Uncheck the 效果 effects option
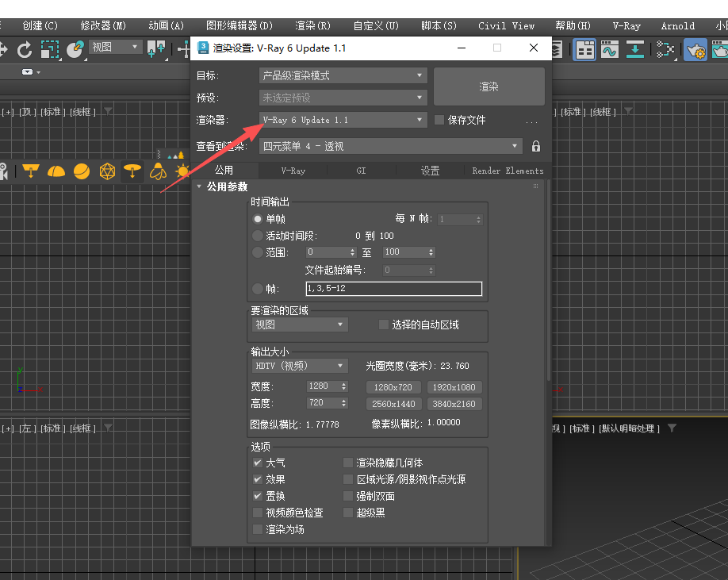Screen dimensions: 728x580 click(x=257, y=479)
